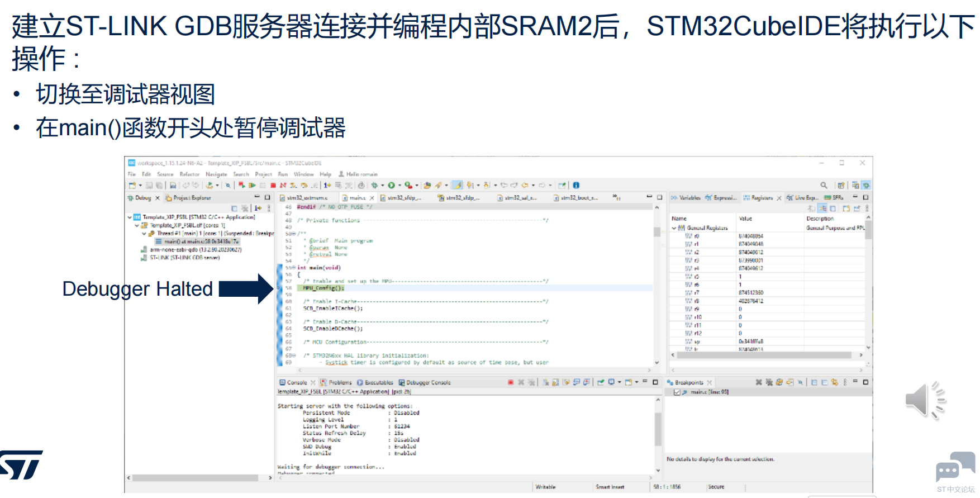The width and height of the screenshot is (980, 498).
Task: Click the green Run launch icon
Action: [x=391, y=185]
